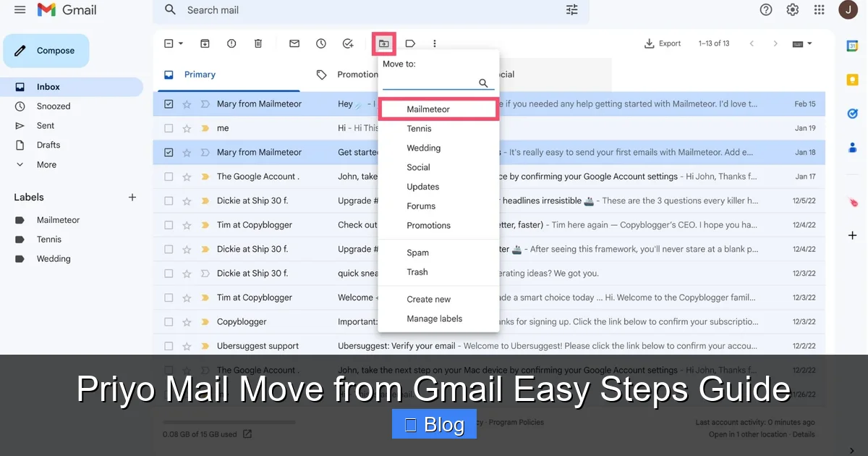The image size is (868, 456).
Task: Delete selected messages with the trash icon
Action: tap(258, 43)
